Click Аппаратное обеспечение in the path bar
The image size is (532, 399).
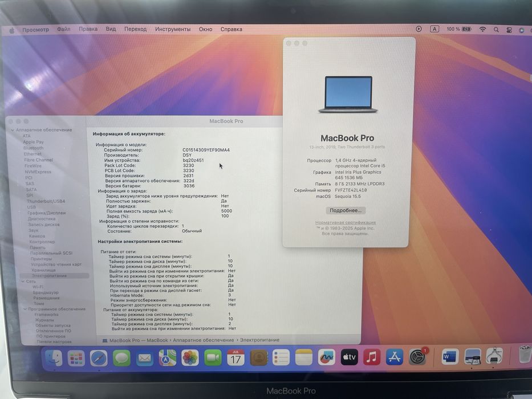[x=203, y=340]
